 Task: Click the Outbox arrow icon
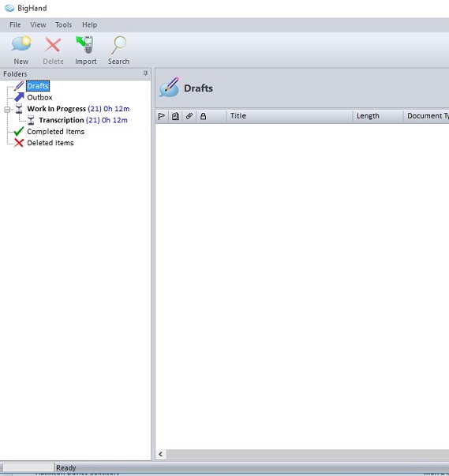(19, 97)
